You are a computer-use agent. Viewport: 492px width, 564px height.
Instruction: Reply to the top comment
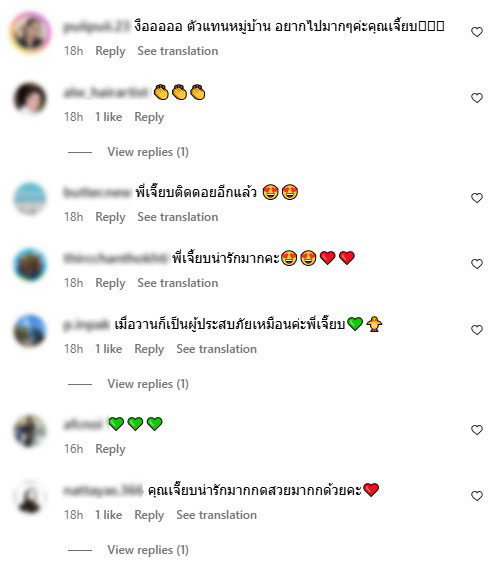(110, 51)
